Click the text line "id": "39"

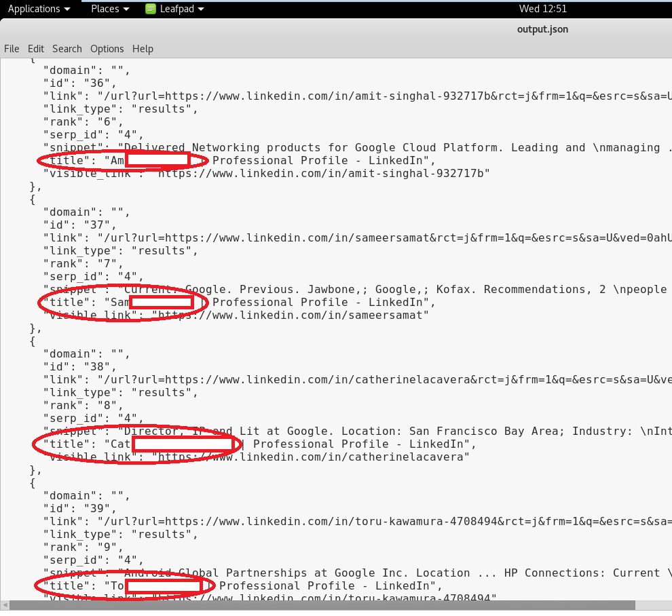79,509
